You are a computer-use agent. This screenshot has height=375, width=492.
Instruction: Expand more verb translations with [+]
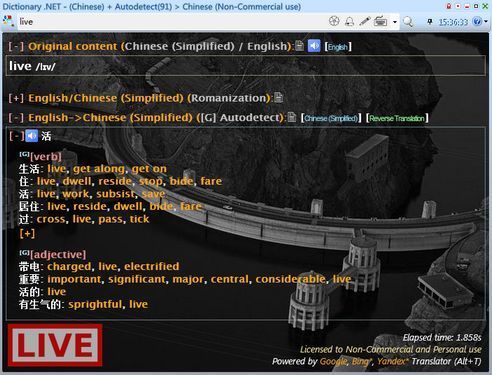27,233
